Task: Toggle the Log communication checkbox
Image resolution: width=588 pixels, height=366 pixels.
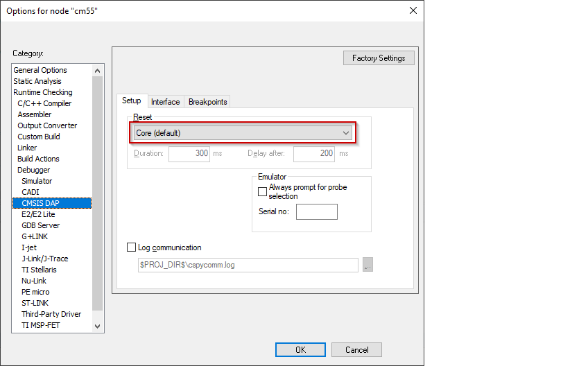Action: pos(132,247)
